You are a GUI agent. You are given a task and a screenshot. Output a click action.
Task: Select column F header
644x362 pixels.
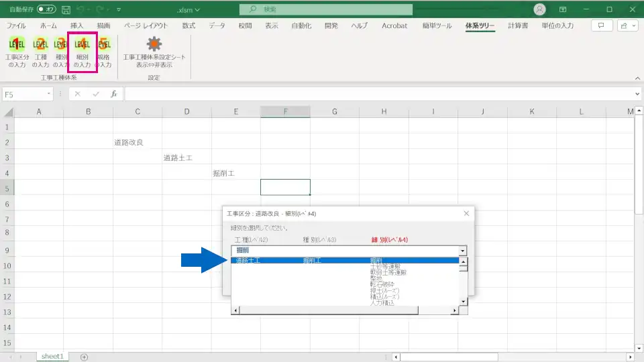tap(286, 112)
